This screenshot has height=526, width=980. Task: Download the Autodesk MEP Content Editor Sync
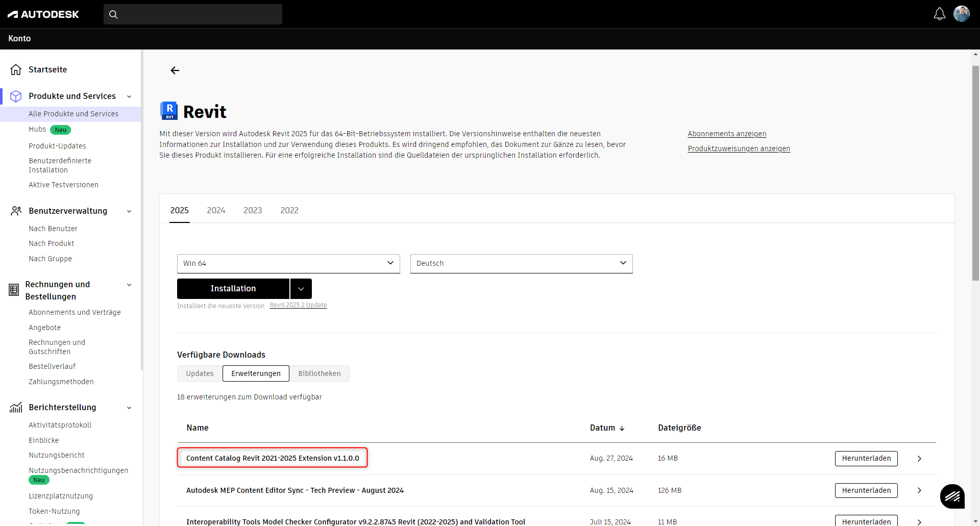click(866, 490)
